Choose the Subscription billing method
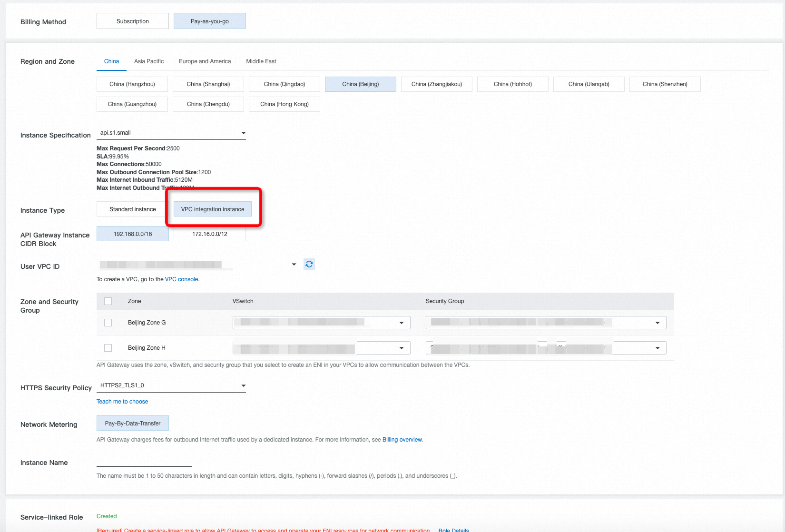785x532 pixels. pyautogui.click(x=132, y=21)
